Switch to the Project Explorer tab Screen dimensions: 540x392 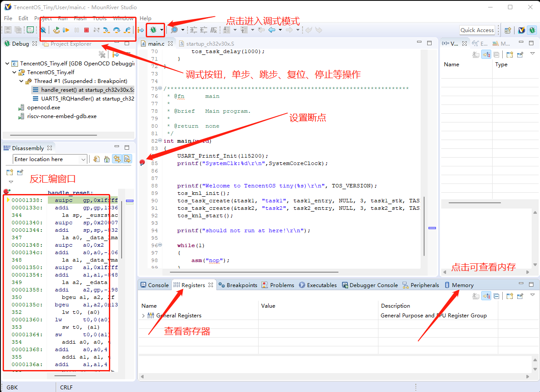67,43
